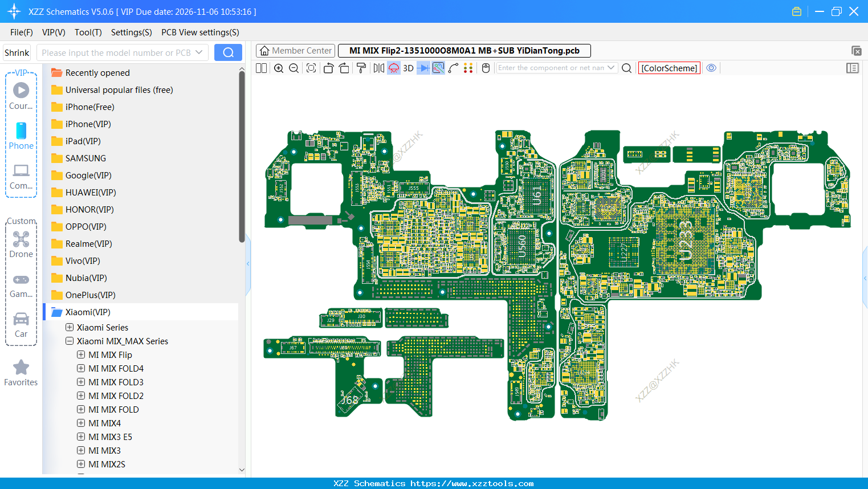Toggle the diode mode icon

pyautogui.click(x=423, y=68)
